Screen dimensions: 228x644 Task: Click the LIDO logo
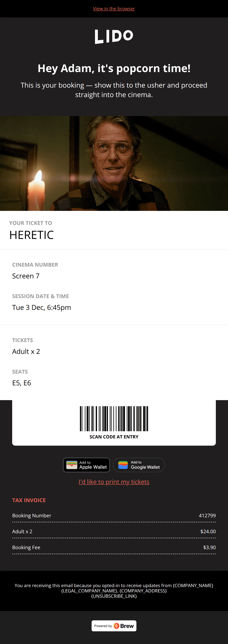click(x=114, y=36)
